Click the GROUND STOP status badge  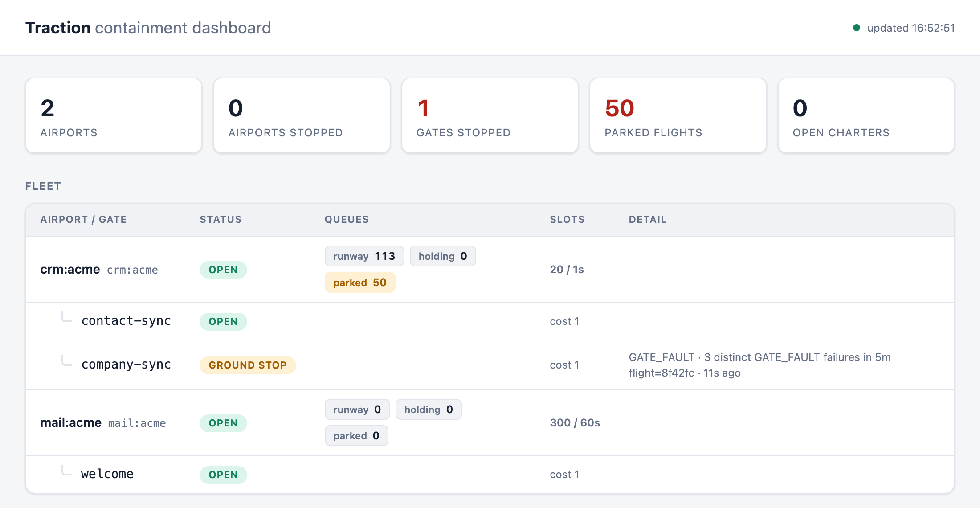coord(248,365)
